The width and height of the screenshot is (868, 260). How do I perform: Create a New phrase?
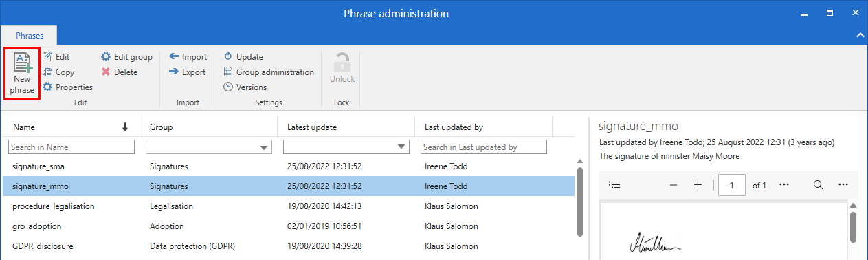coord(22,74)
